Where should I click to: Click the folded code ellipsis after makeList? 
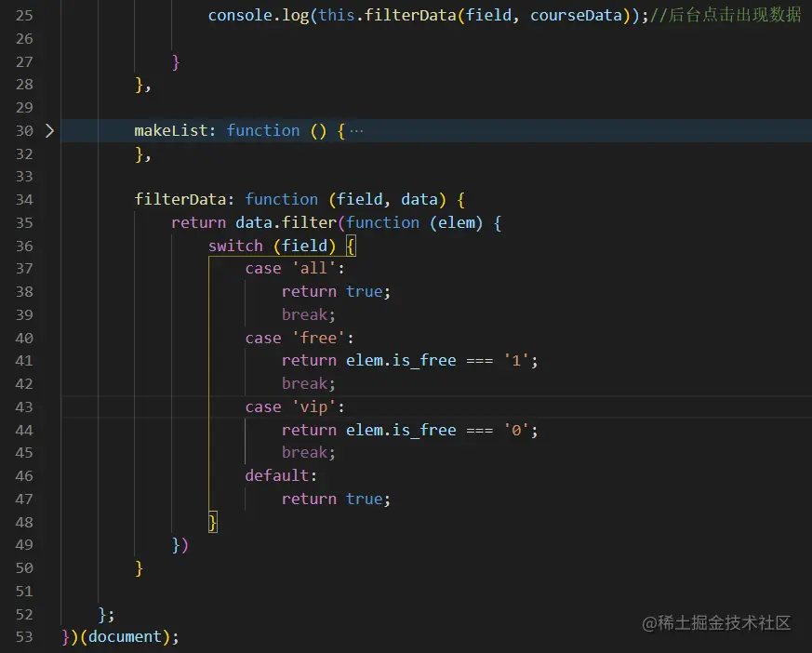[x=356, y=131]
